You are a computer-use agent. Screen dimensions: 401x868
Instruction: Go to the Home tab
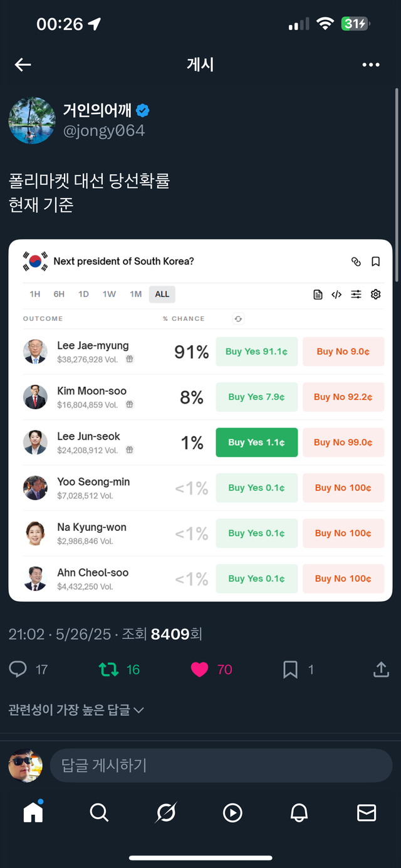tap(33, 812)
